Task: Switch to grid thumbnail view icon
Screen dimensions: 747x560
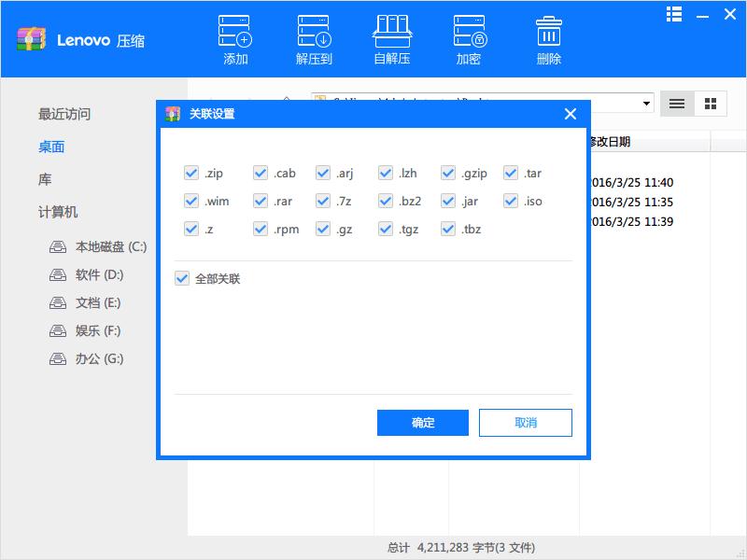Action: pyautogui.click(x=710, y=104)
